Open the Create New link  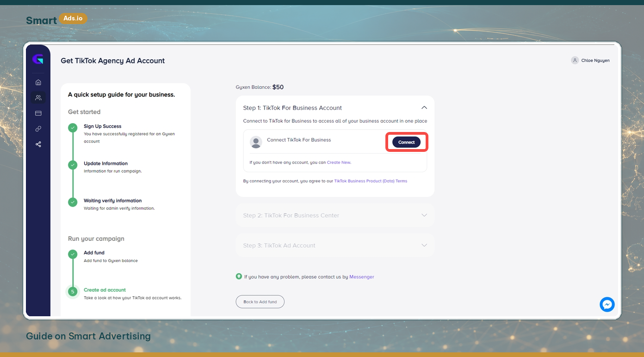pyautogui.click(x=339, y=163)
